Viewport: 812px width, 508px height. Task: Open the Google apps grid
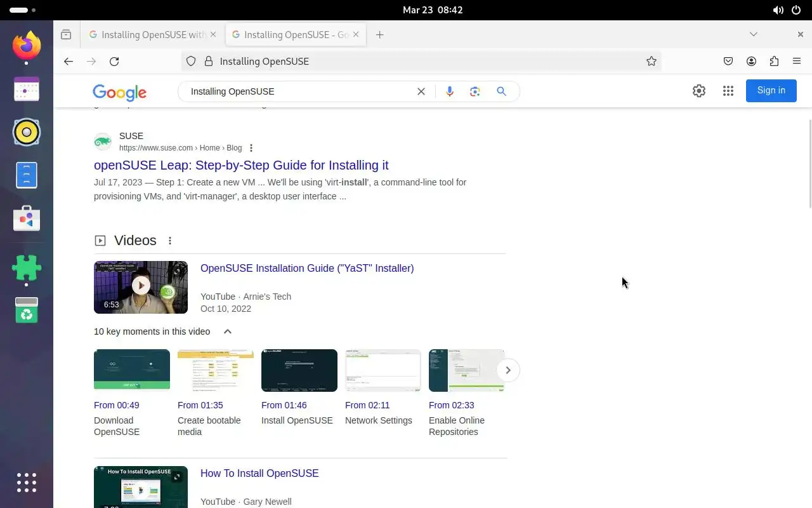pos(728,91)
